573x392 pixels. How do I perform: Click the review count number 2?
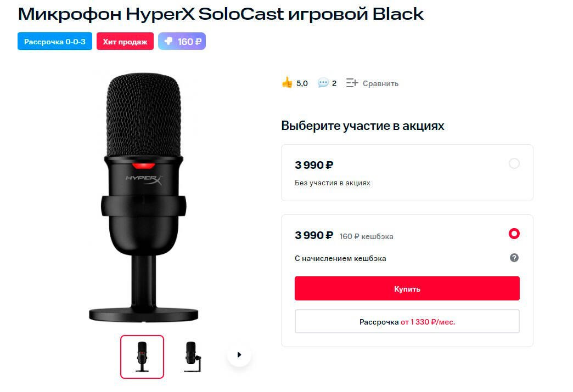pyautogui.click(x=334, y=83)
